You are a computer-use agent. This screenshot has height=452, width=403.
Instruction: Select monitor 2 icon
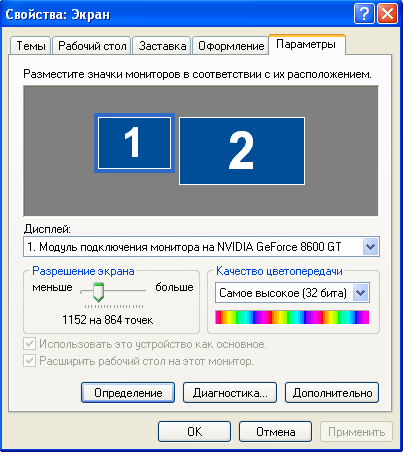pos(242,151)
